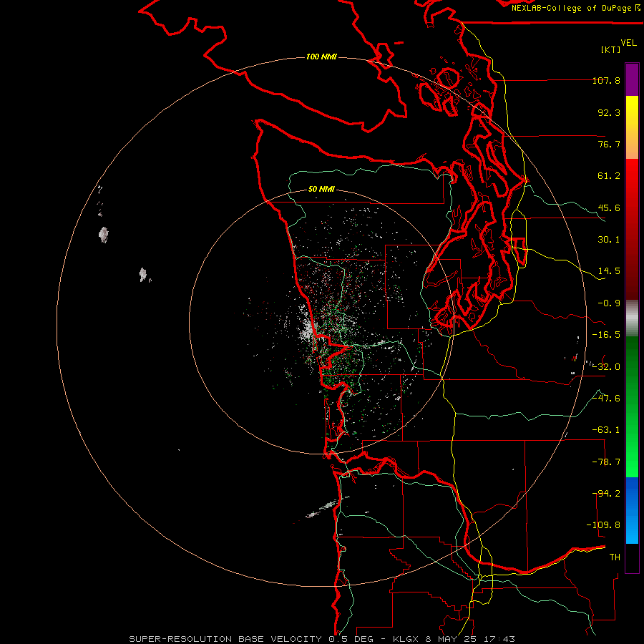
Task: Click the -78.7 velocity scale value
Action: click(x=606, y=462)
